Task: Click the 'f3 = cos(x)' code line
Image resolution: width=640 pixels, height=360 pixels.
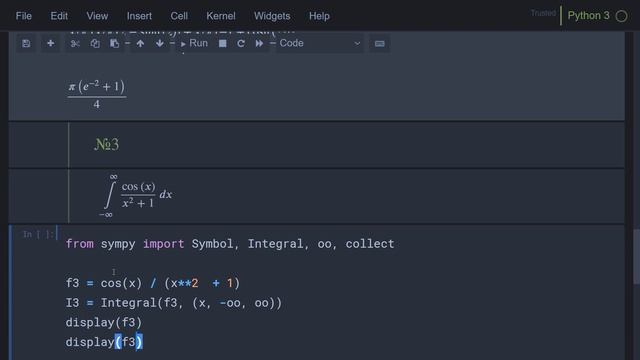Action: (x=153, y=283)
